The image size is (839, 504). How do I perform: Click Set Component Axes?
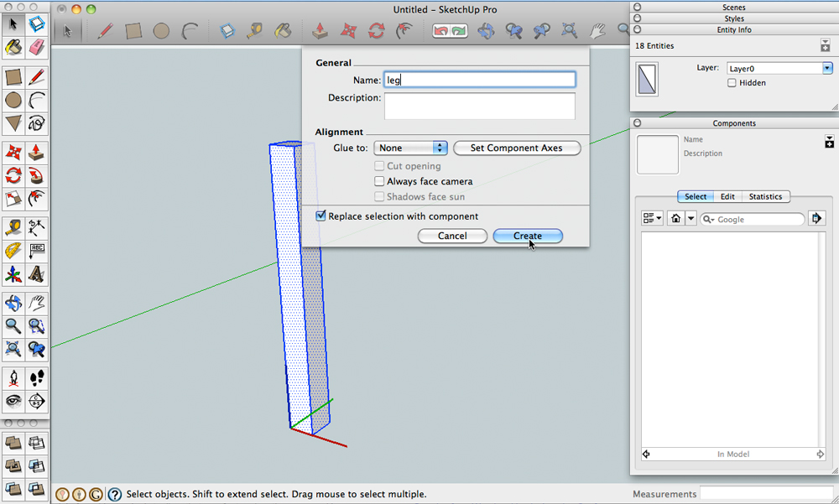tap(517, 148)
